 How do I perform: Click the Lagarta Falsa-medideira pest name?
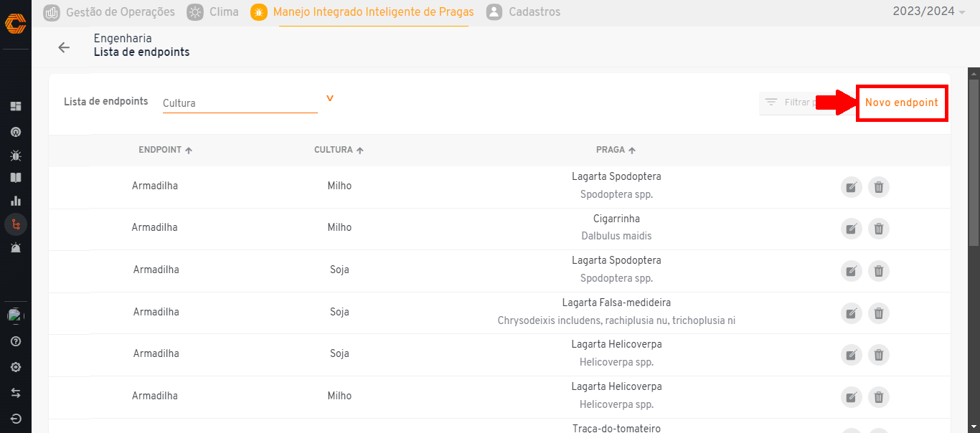pos(616,303)
